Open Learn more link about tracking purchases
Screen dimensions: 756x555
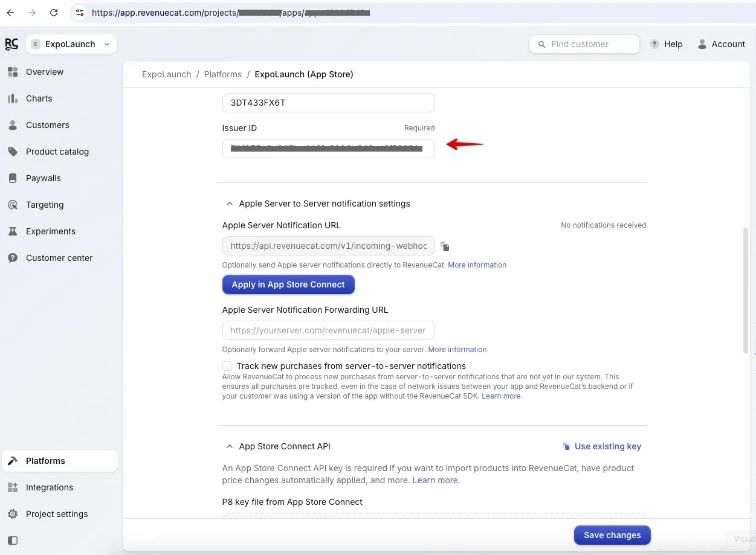click(x=502, y=396)
